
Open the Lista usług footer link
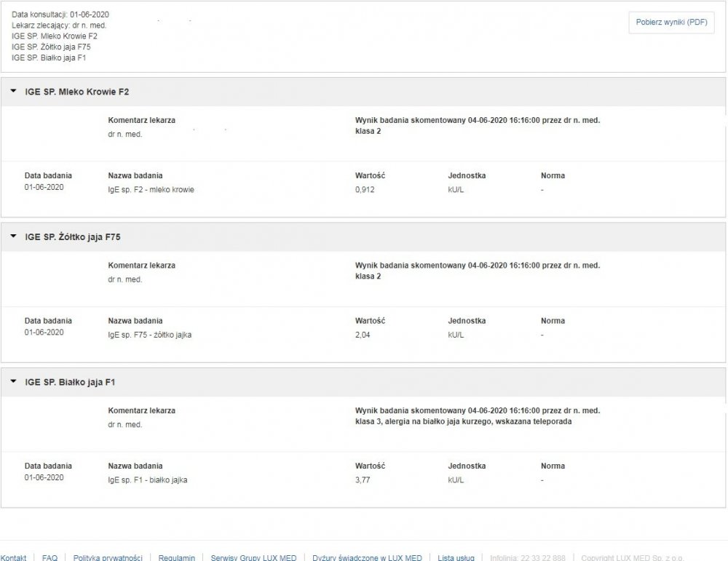click(456, 557)
